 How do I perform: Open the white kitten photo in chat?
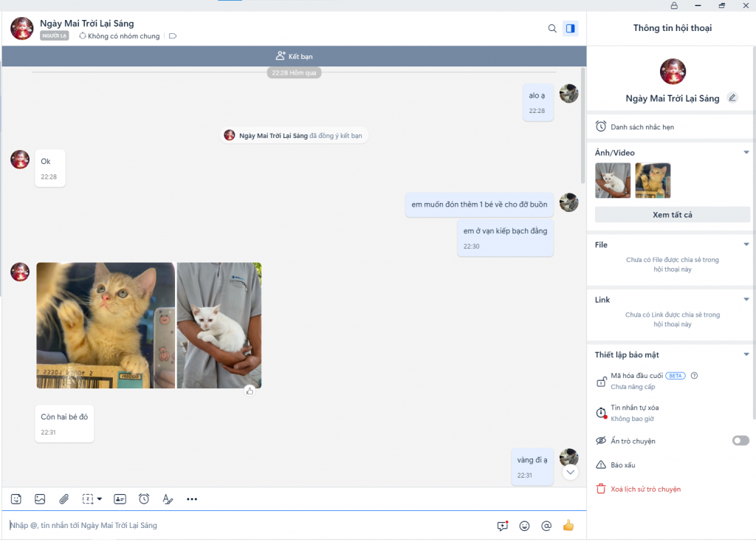(219, 326)
